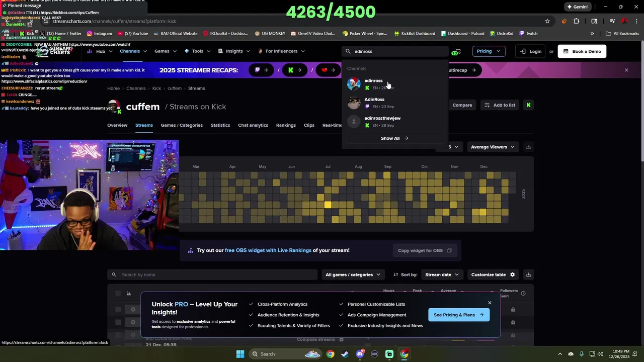
Task: Open the Clips tab
Action: 309,125
